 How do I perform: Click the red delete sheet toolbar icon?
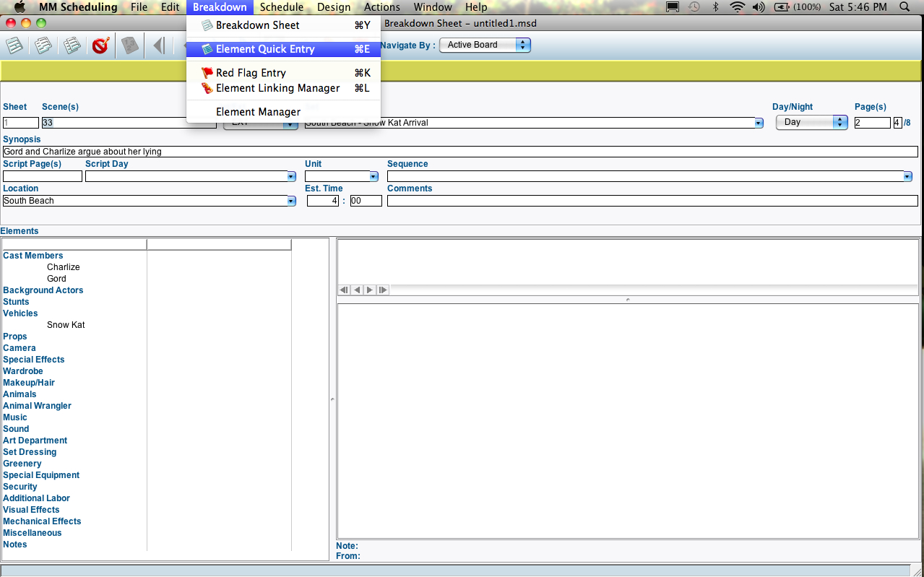point(100,45)
